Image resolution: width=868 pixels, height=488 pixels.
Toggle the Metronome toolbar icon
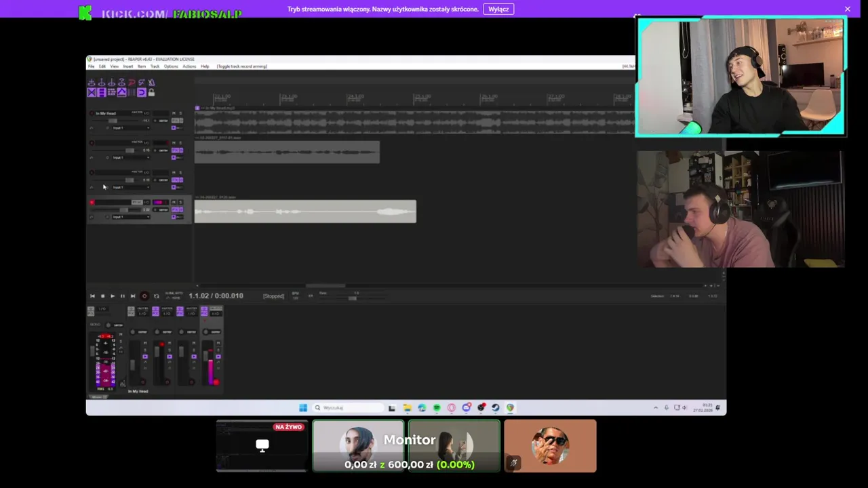(x=151, y=83)
